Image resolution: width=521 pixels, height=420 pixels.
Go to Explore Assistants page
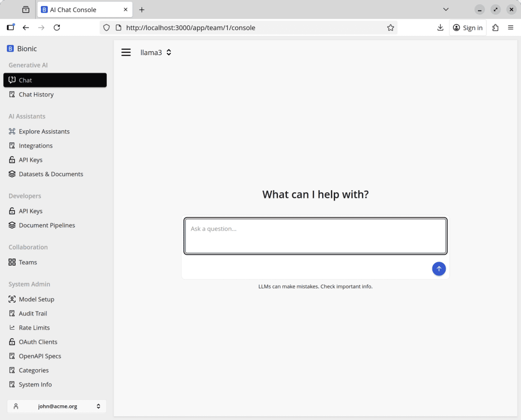(x=44, y=131)
